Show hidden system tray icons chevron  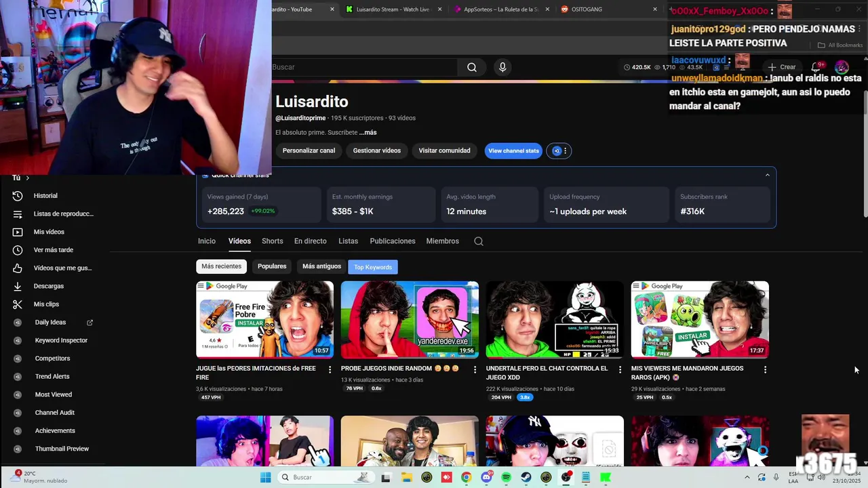coord(747,477)
